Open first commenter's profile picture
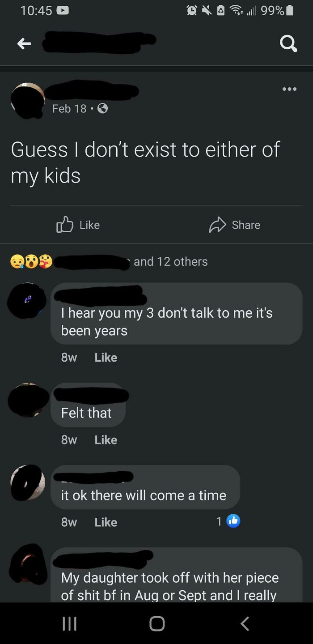Screen dimensions: 313x644 27,301
